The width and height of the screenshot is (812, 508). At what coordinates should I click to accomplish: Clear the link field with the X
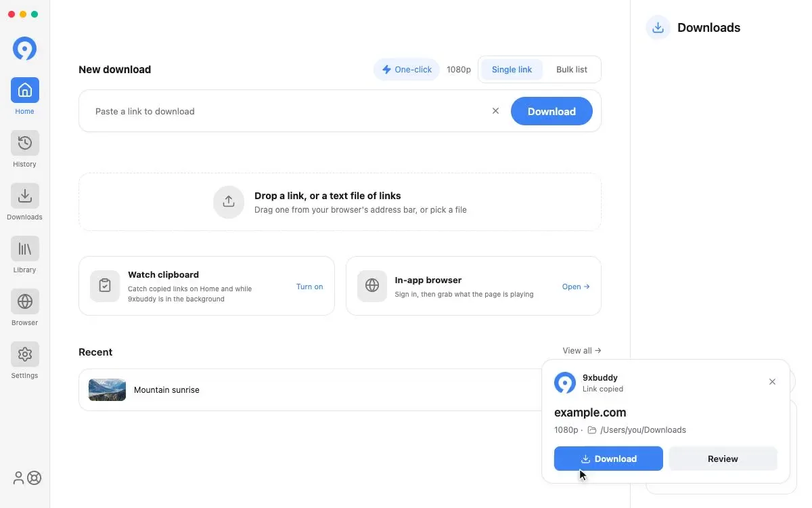495,111
